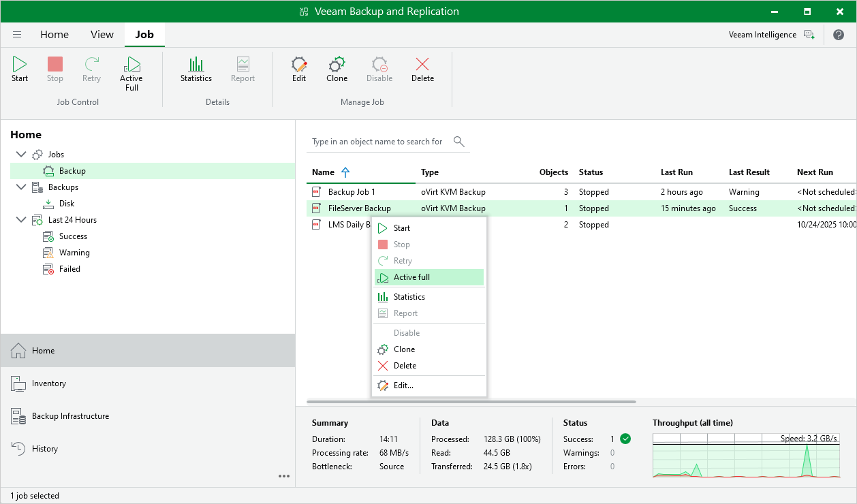Open the Inventory navigation view
This screenshot has height=504, width=857.
point(148,383)
